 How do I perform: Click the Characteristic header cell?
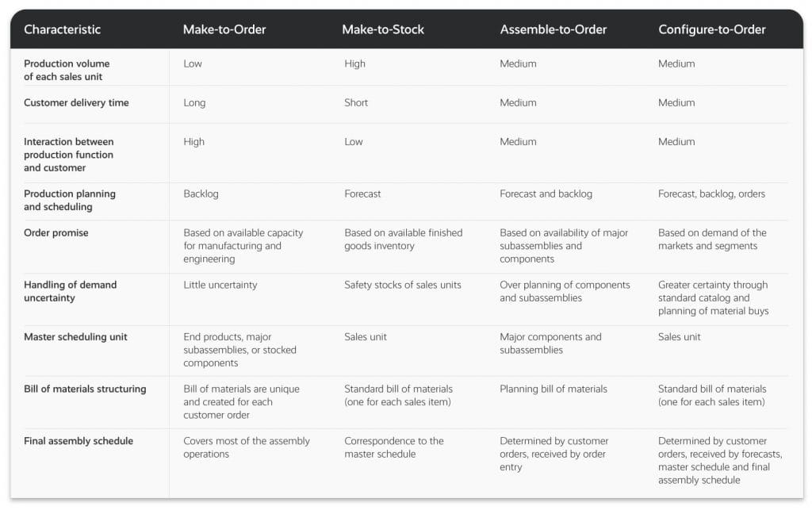click(x=62, y=30)
